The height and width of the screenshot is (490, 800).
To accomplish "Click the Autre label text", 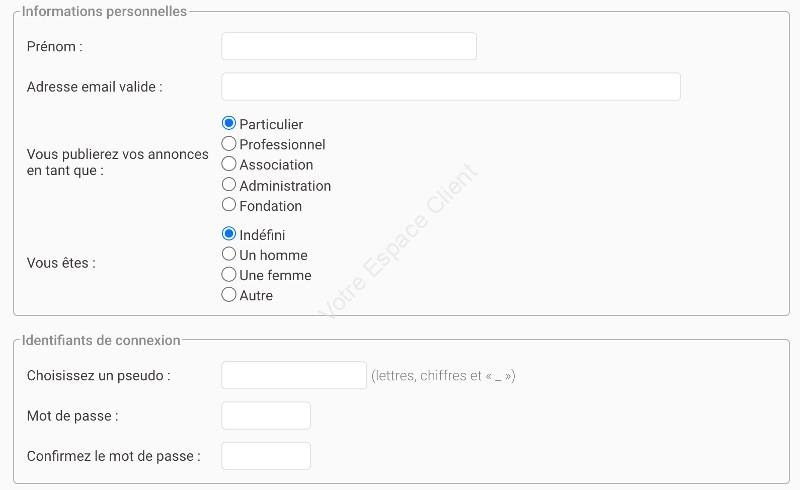I will pos(256,296).
